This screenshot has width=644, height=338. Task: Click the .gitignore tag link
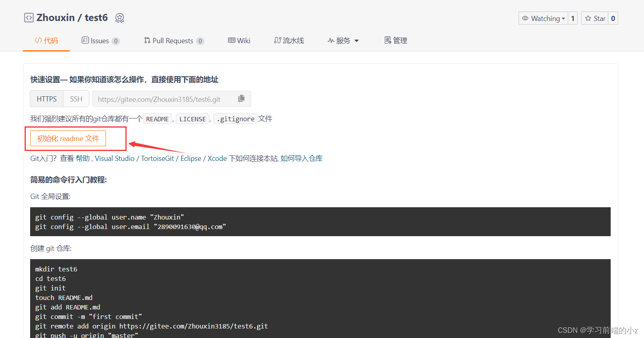pyautogui.click(x=236, y=119)
